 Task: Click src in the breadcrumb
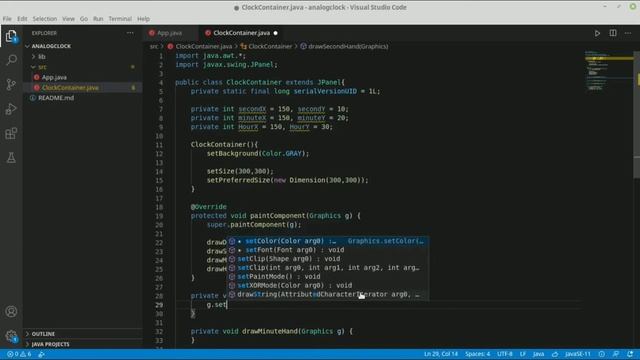click(x=154, y=47)
